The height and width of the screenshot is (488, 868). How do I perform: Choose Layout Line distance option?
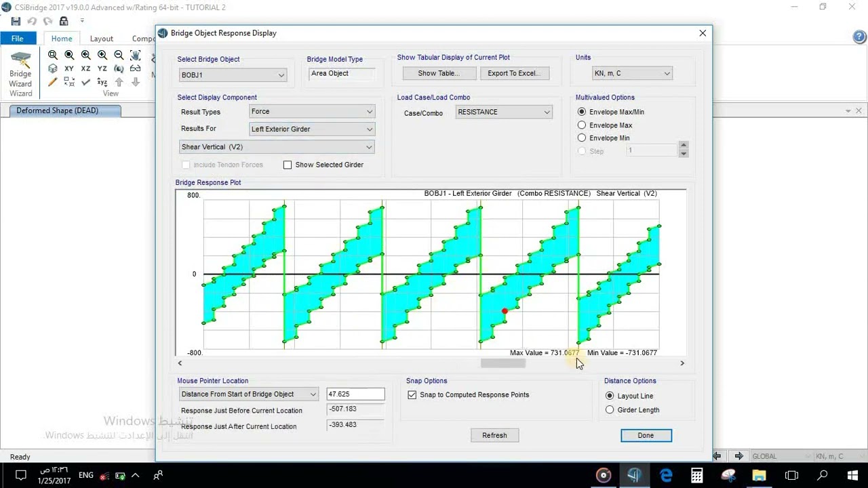tap(629, 396)
